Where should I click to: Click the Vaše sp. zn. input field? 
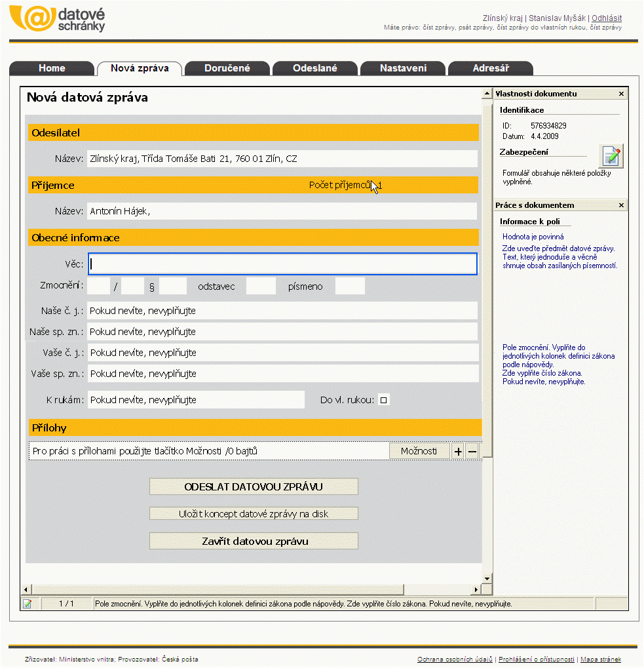[x=282, y=374]
